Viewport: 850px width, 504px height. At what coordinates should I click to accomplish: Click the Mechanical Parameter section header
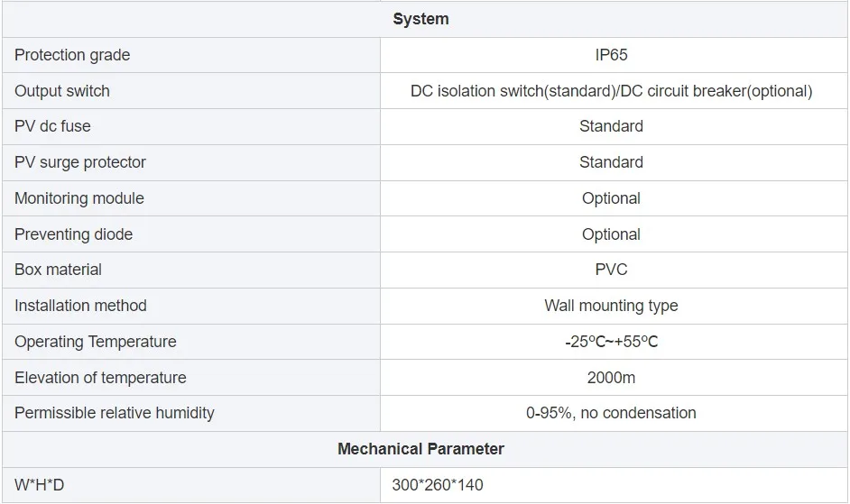420,449
